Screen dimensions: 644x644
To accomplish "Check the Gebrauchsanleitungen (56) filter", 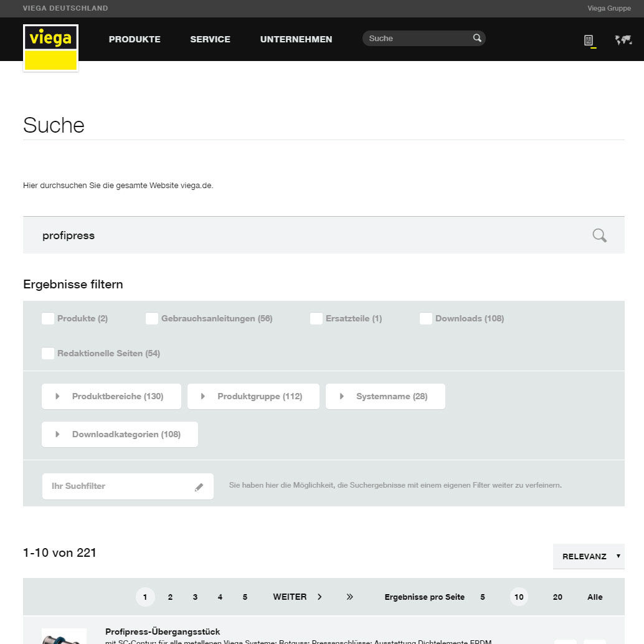I will pyautogui.click(x=152, y=318).
